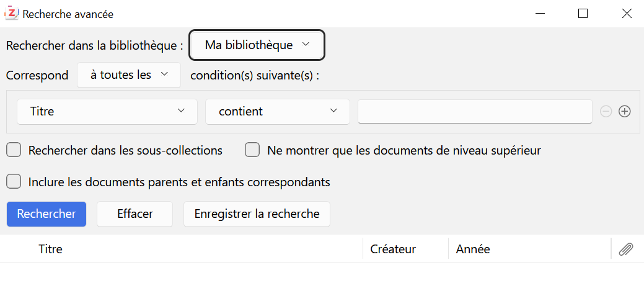Click the add condition plus icon

tap(625, 112)
